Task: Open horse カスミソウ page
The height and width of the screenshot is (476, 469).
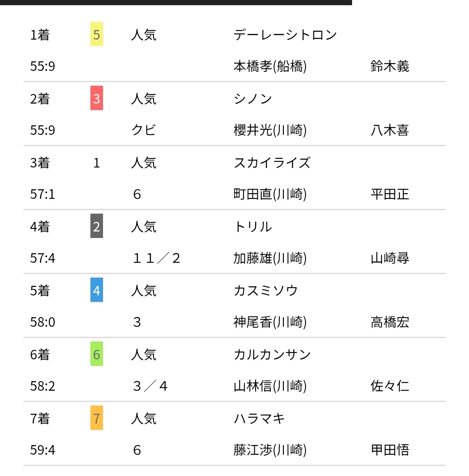Action: [266, 291]
